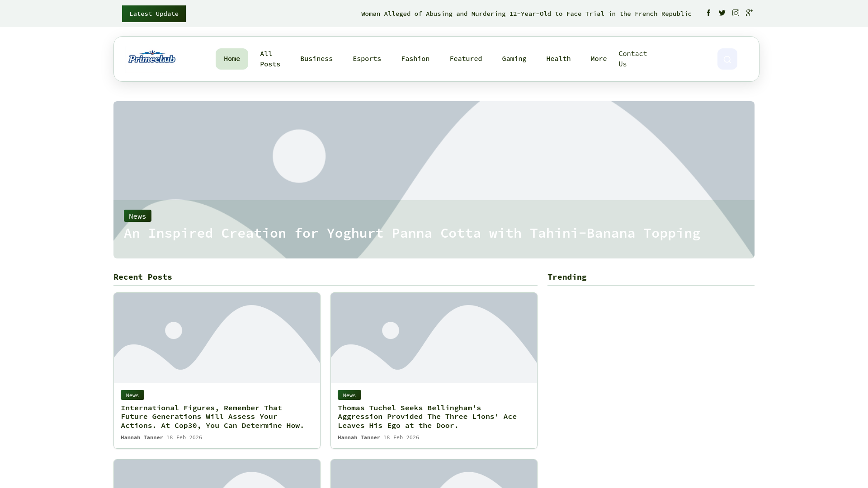Open the Instagram social icon
The image size is (868, 488).
pyautogui.click(x=736, y=13)
